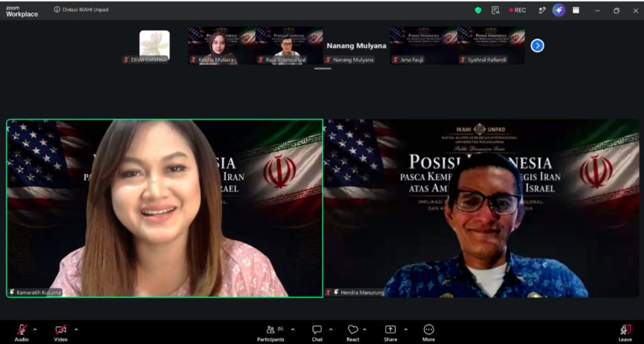
Task: Select Syahrul Rafiandi participant thumbnail
Action: (x=491, y=45)
